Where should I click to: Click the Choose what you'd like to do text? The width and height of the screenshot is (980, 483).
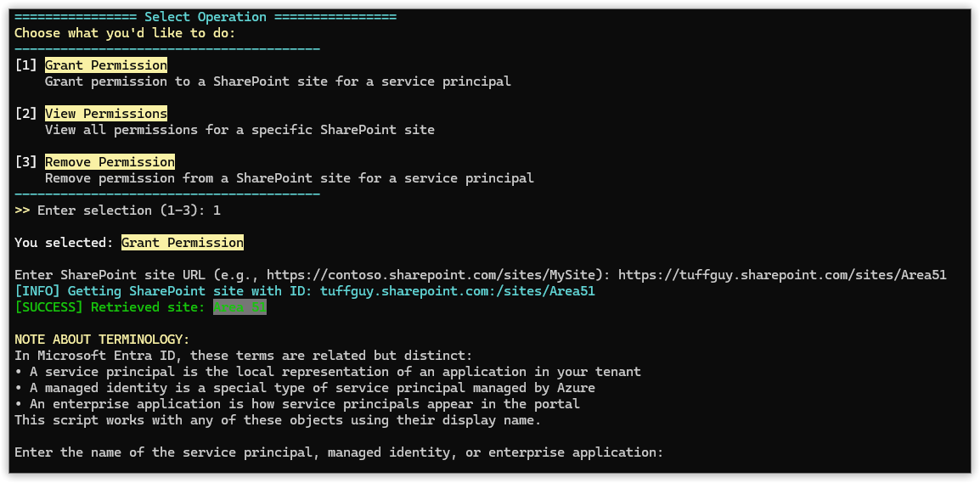point(125,33)
